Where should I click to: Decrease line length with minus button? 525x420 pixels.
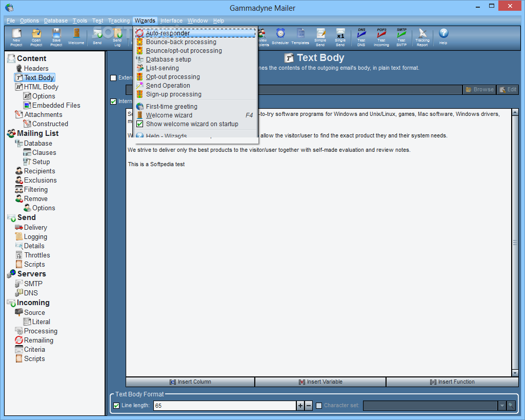point(309,406)
